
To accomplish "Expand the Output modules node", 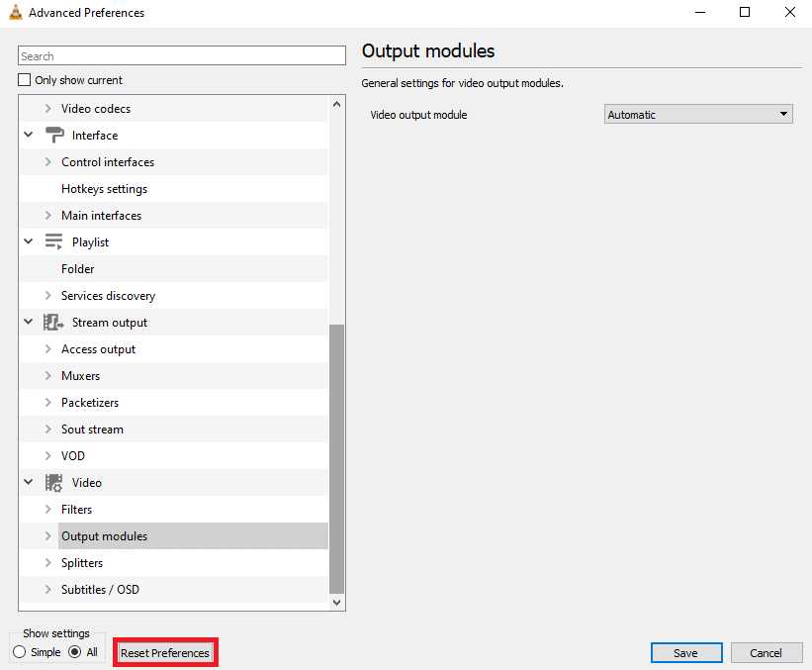I will (x=48, y=535).
